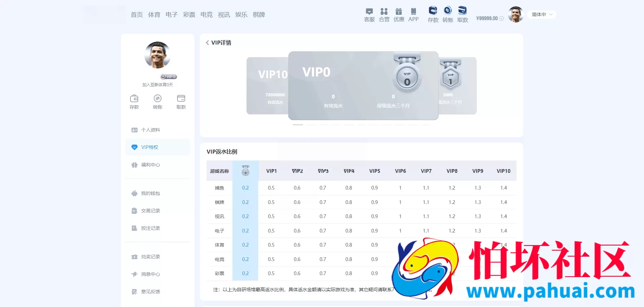Open the 电竞 esports menu
The width and height of the screenshot is (644, 307).
tap(207, 15)
